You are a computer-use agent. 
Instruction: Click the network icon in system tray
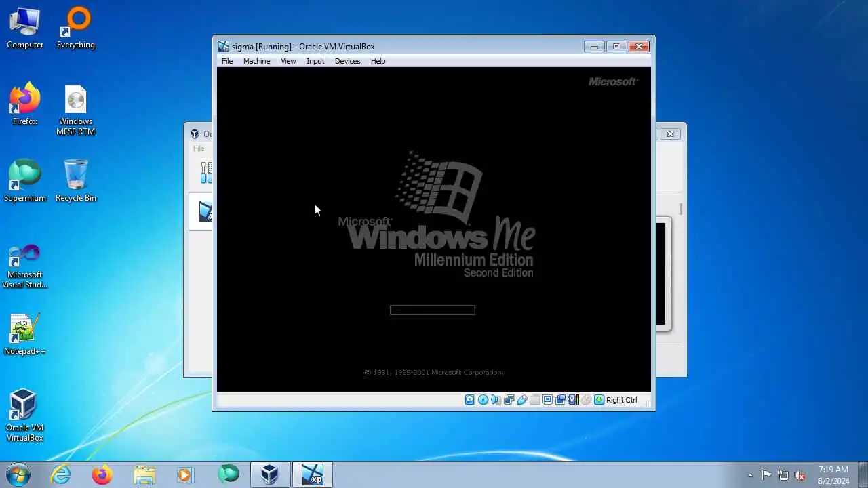point(783,475)
